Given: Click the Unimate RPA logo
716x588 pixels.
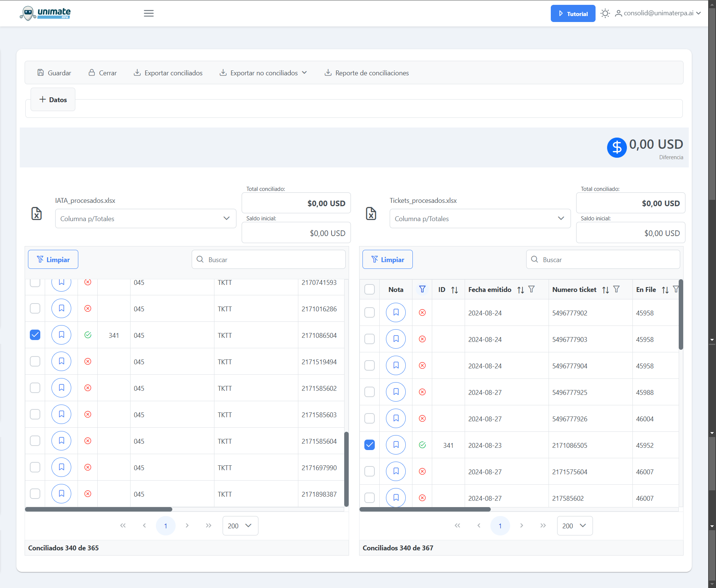Looking at the screenshot, I should point(45,13).
